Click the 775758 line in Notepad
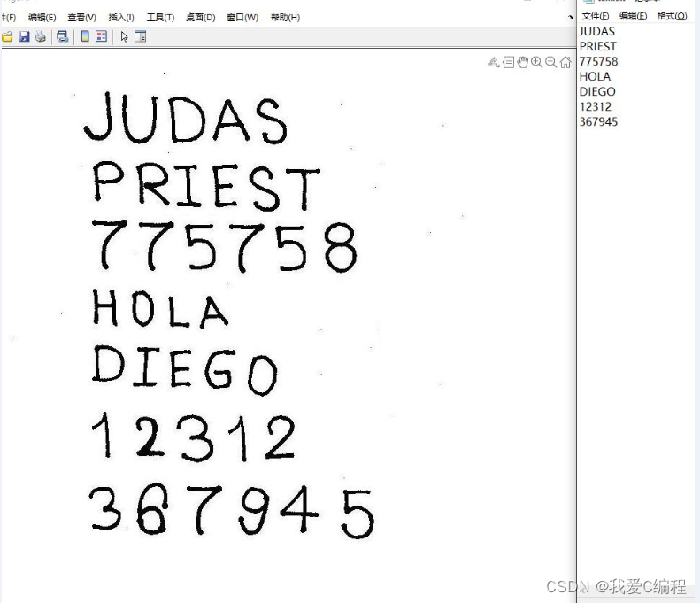The image size is (700, 603). tap(598, 62)
